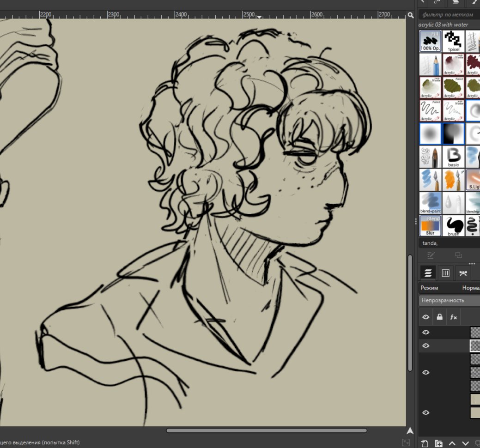
Task: Click the canvas vertical scrollbar
Action: coord(410,312)
